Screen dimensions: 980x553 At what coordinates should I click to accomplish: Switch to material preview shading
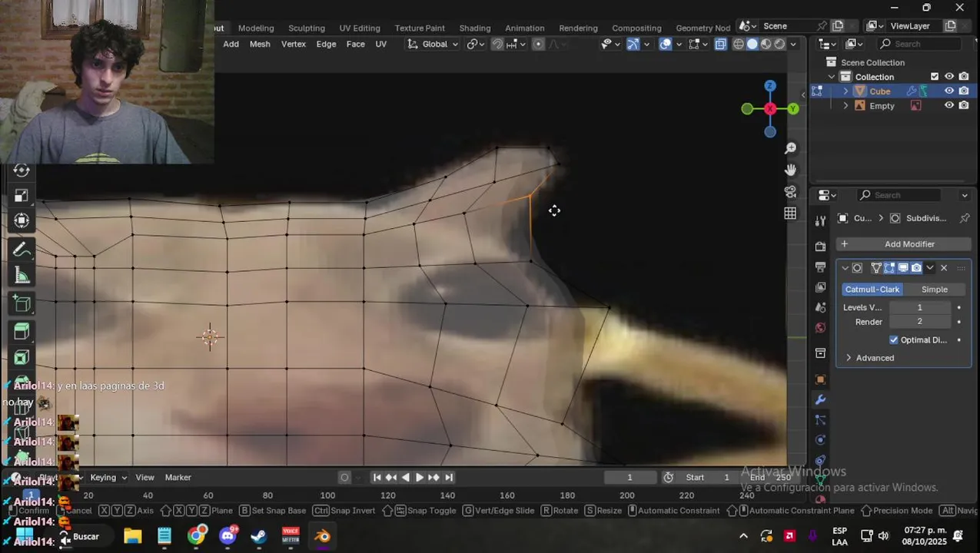[766, 44]
